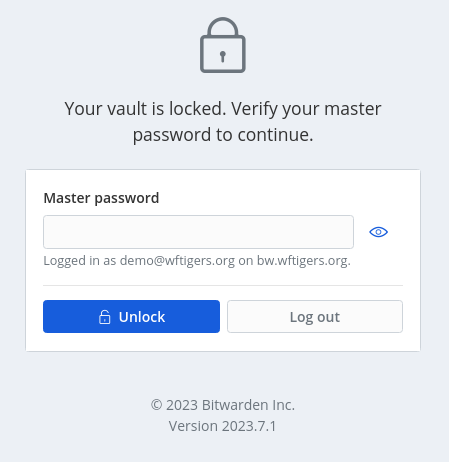Click the blue Unlock button
The width and height of the screenshot is (449, 462).
[x=131, y=316]
